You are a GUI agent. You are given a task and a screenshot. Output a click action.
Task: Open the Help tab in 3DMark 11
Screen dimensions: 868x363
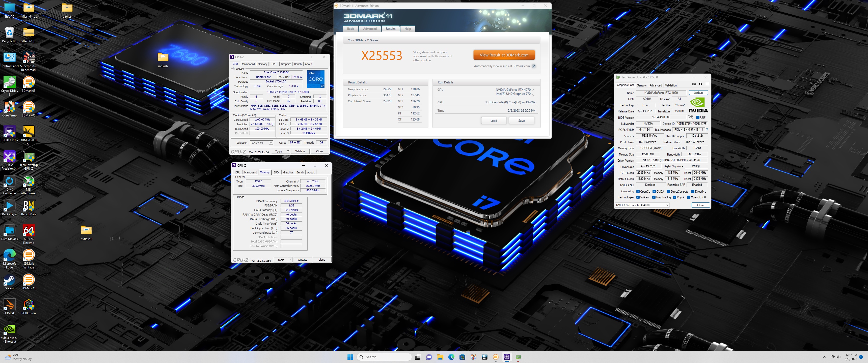408,29
